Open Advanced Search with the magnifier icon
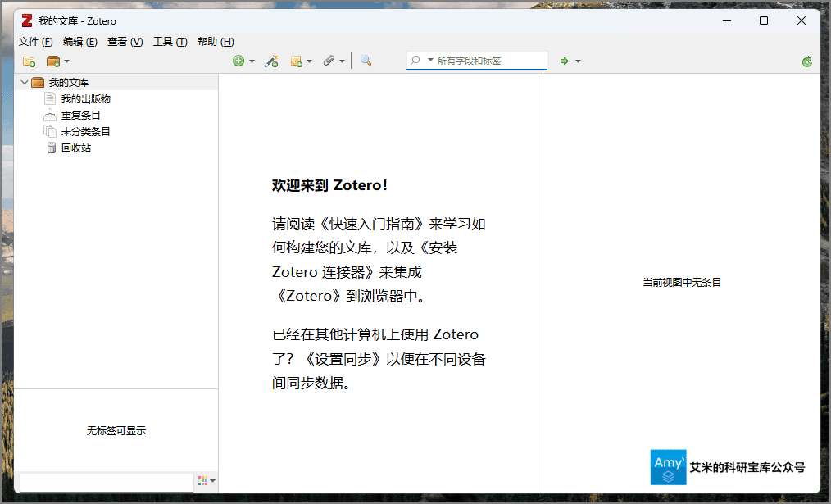The image size is (831, 504). (366, 61)
